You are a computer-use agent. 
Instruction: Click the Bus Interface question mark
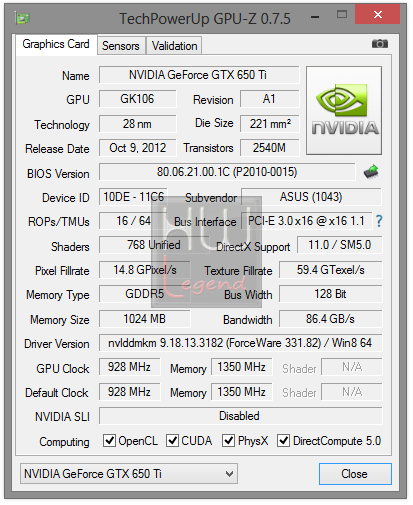(x=379, y=221)
